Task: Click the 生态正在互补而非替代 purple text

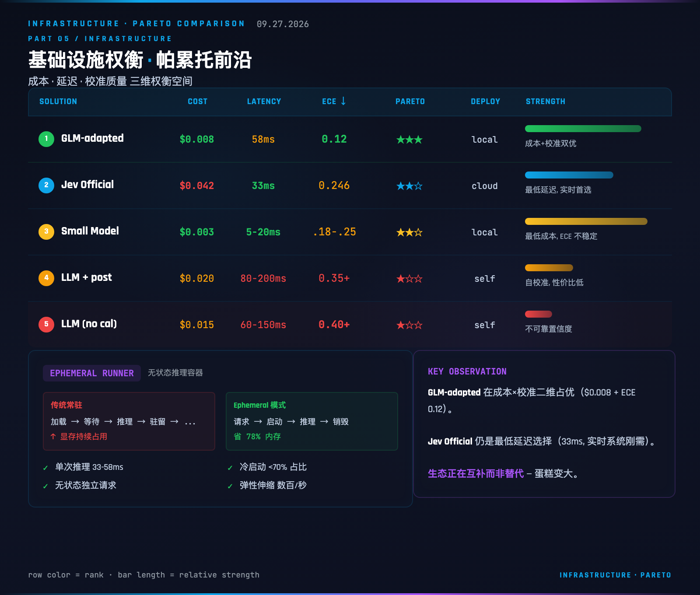Action: (476, 473)
